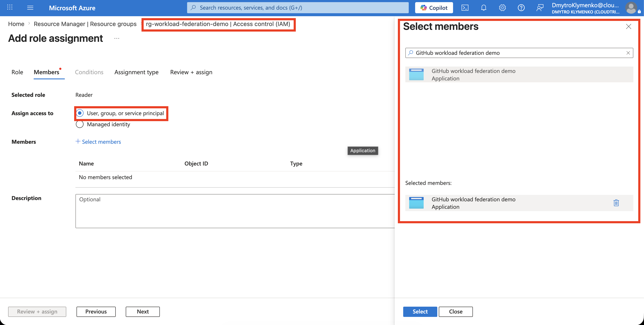Close the Select members panel
Viewport: 644px width, 325px height.
(628, 26)
